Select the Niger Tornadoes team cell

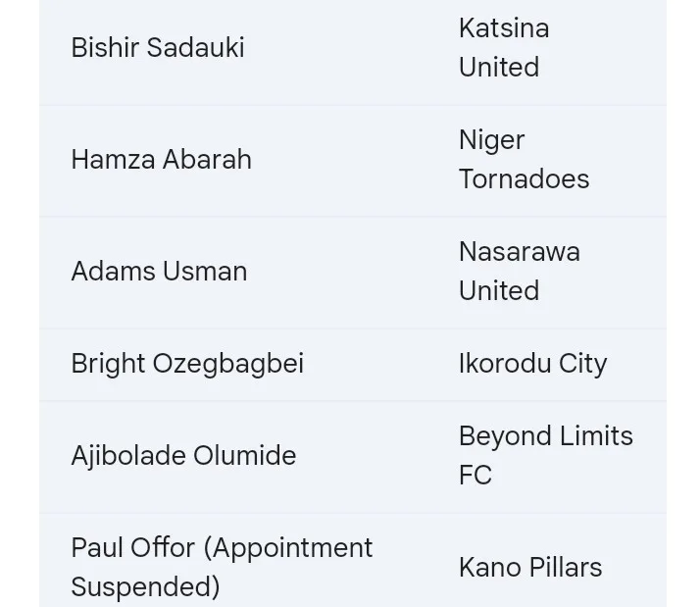coord(524,160)
